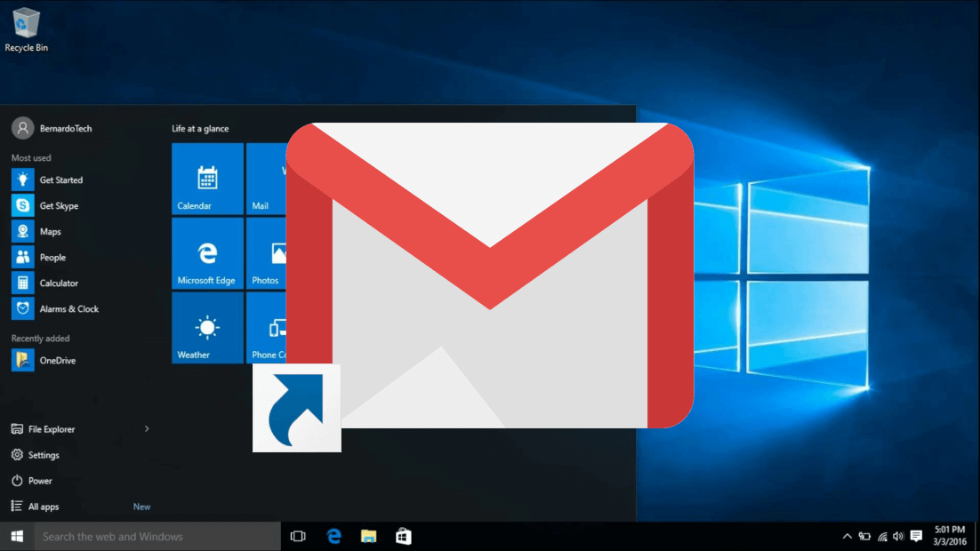980x551 pixels.
Task: Open the Recycle Bin desktop icon
Action: [x=27, y=29]
